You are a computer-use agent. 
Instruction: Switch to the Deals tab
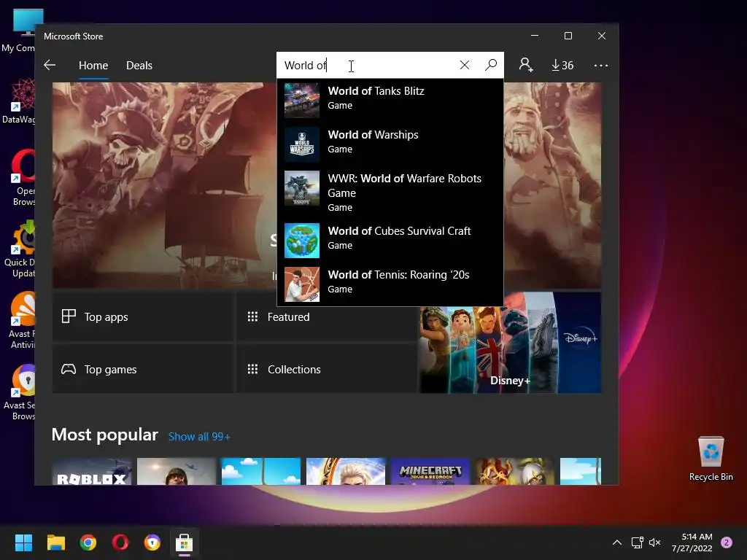click(x=139, y=65)
